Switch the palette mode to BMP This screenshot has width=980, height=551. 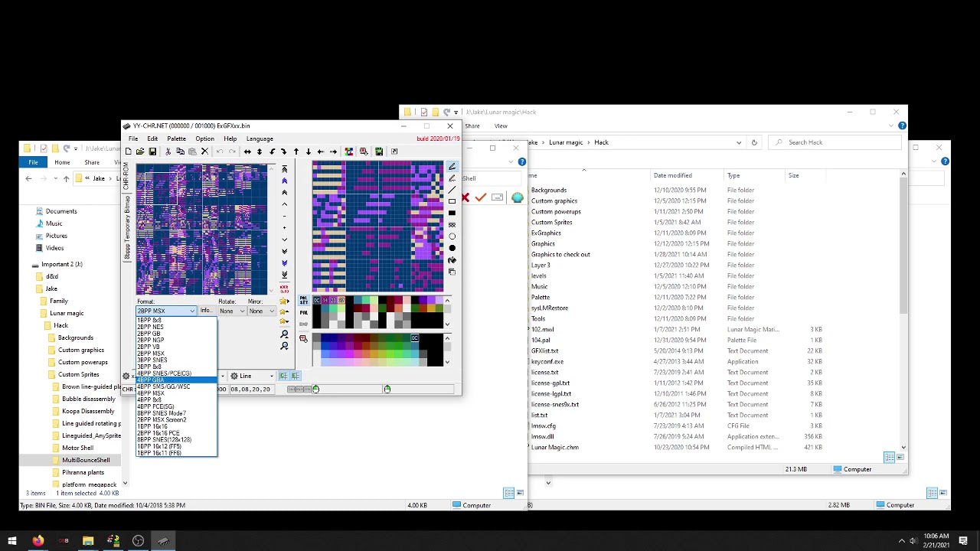[304, 324]
